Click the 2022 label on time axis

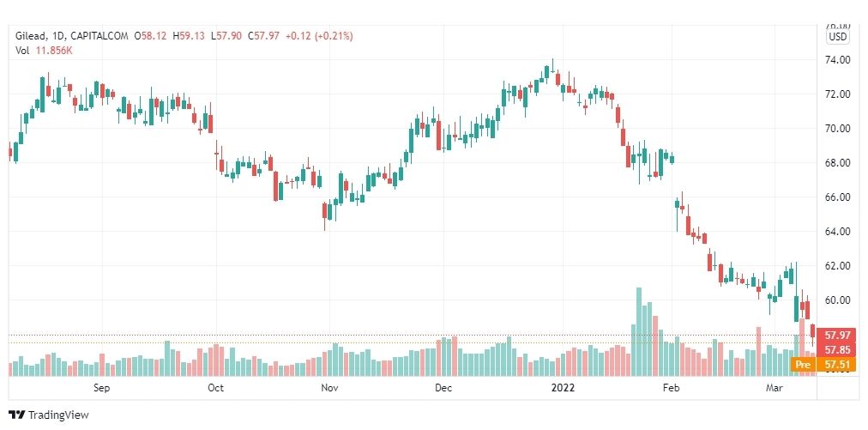(x=563, y=387)
